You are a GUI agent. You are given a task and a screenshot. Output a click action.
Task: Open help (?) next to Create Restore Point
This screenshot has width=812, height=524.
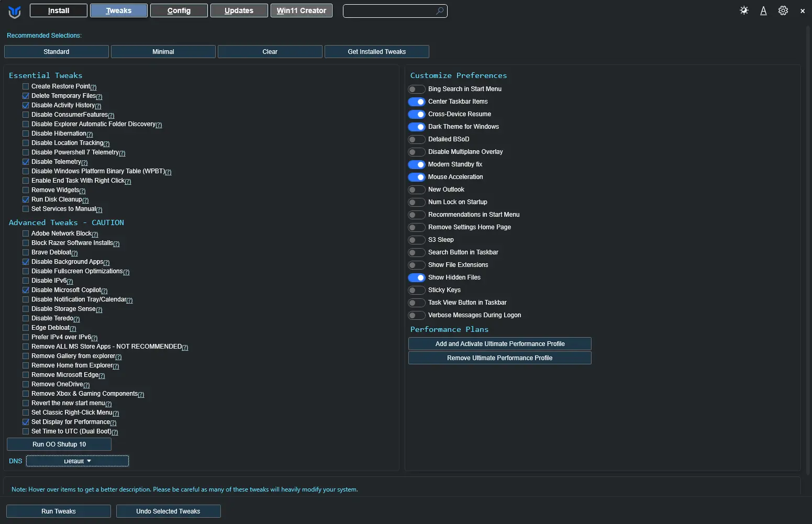pyautogui.click(x=93, y=87)
